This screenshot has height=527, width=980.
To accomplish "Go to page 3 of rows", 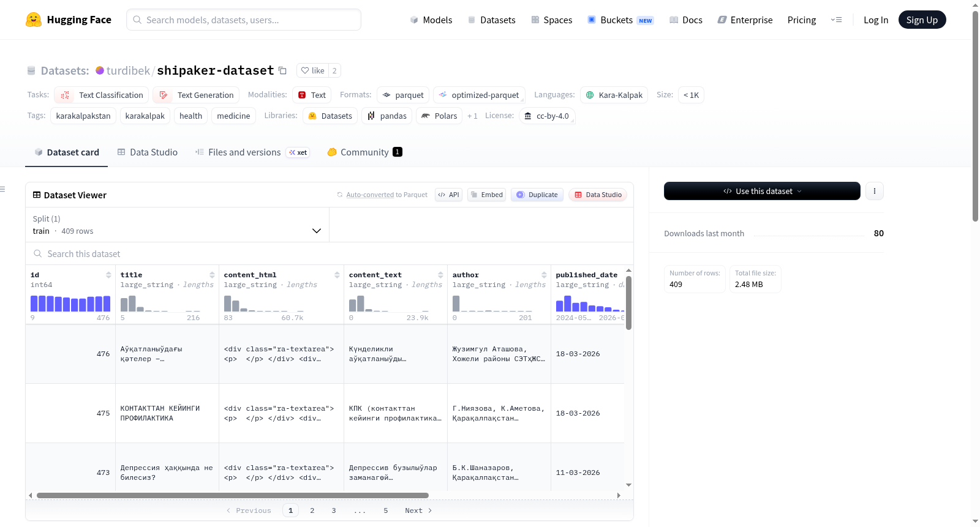I will point(334,510).
